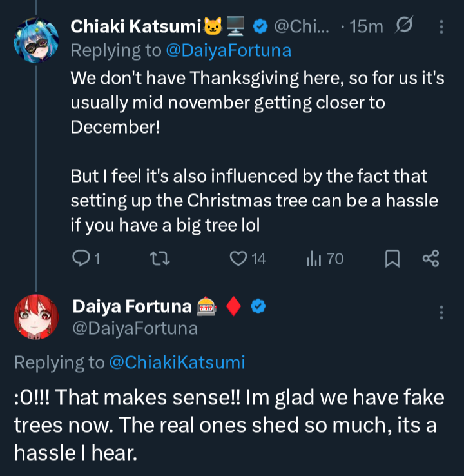Screen dimensions: 464x476
Task: Open Daiya Fortuna's red-haired avatar
Action: [34, 318]
